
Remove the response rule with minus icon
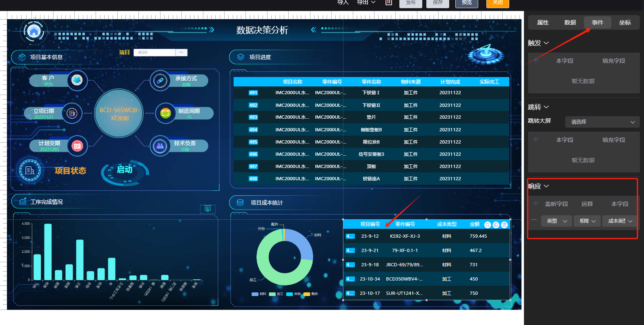534,220
